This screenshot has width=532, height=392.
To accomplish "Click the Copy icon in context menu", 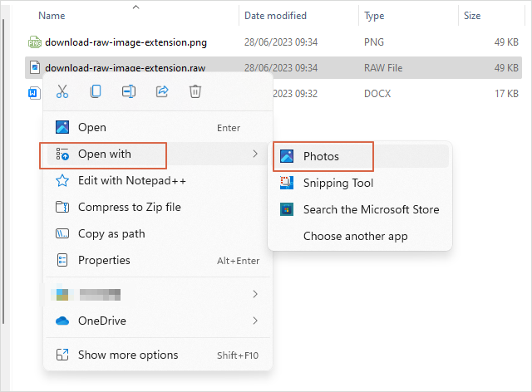I will (x=96, y=92).
